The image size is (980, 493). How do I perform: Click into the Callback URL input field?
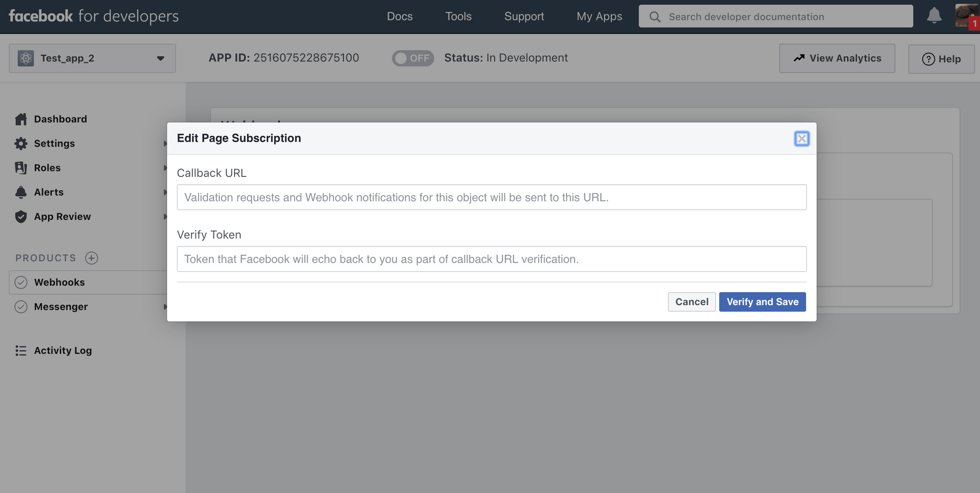[491, 197]
